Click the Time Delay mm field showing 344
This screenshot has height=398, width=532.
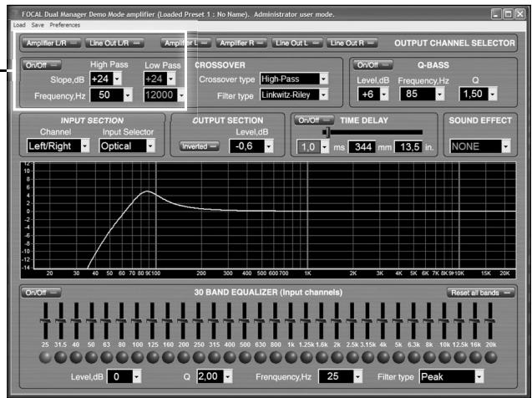[362, 147]
